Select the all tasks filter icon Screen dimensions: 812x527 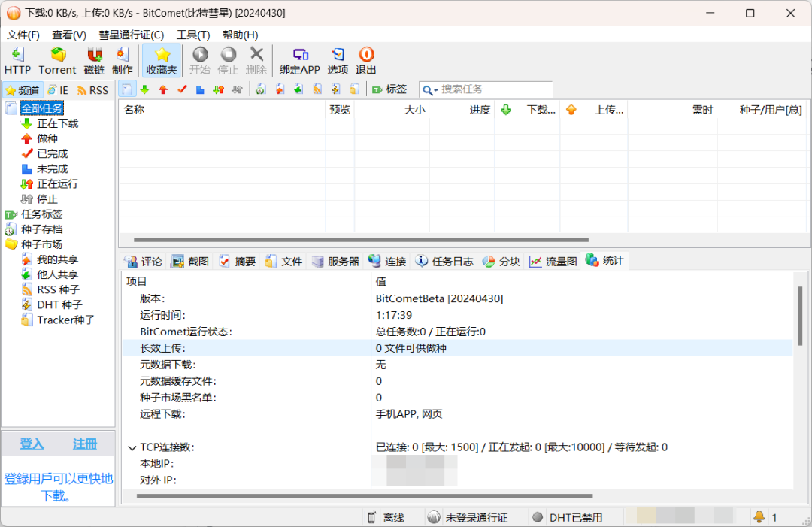(127, 89)
